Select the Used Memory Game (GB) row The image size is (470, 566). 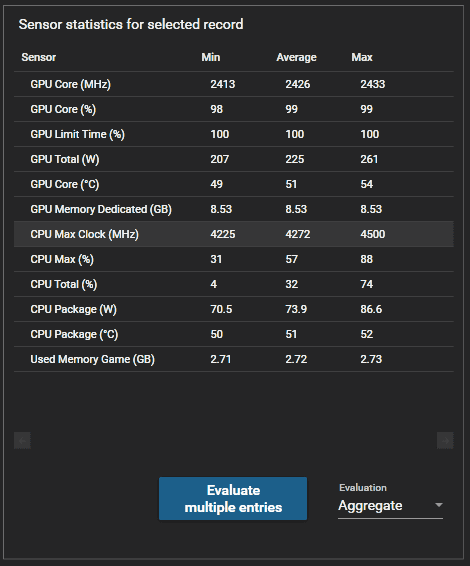tap(234, 359)
